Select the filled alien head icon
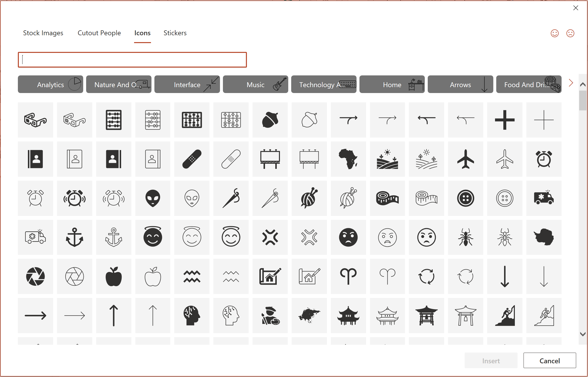The image size is (588, 377). pyautogui.click(x=153, y=198)
